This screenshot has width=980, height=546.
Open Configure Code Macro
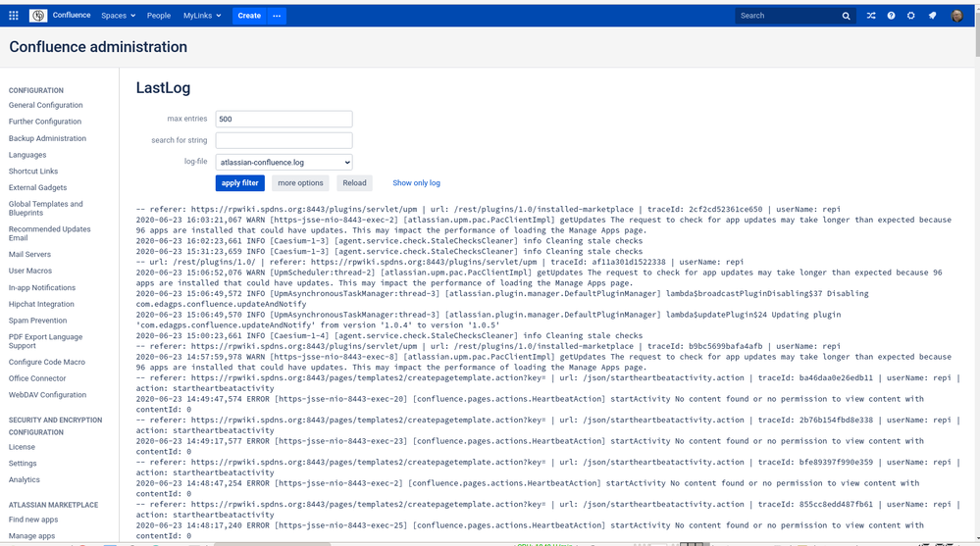47,362
